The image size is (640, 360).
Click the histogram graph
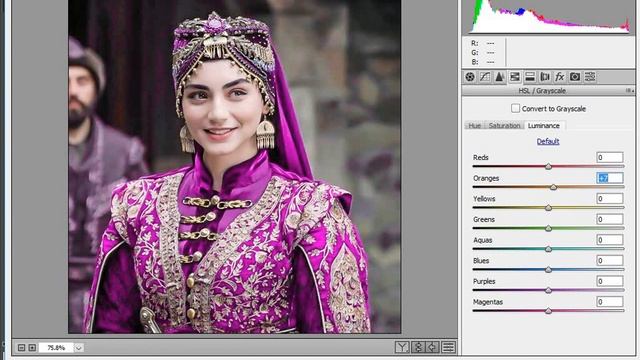pyautogui.click(x=549, y=16)
